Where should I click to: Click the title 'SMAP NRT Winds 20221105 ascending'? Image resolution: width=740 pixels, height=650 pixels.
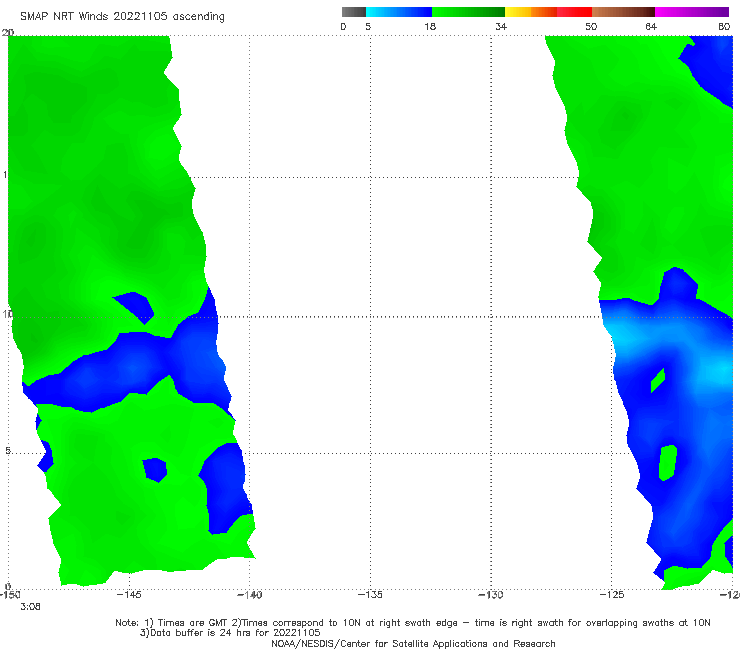[x=122, y=17]
